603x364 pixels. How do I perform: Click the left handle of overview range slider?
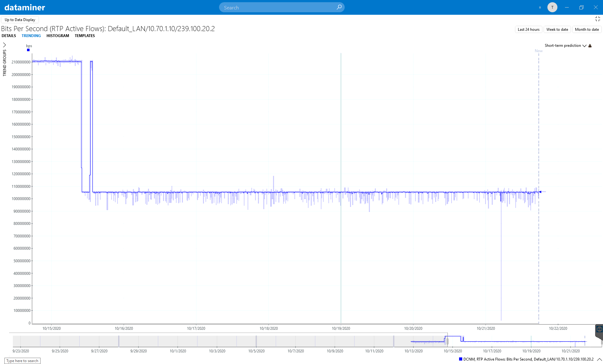pos(447,341)
